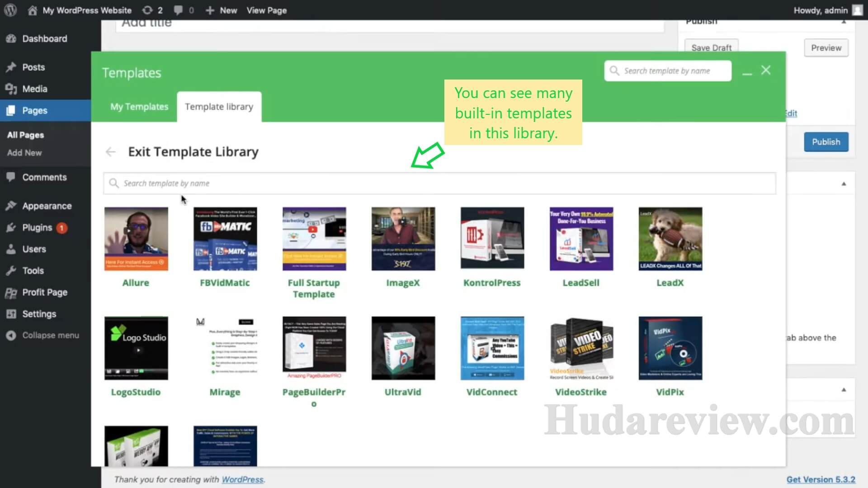Publish the page with Publish button
Screen dimensions: 868x488
point(826,142)
